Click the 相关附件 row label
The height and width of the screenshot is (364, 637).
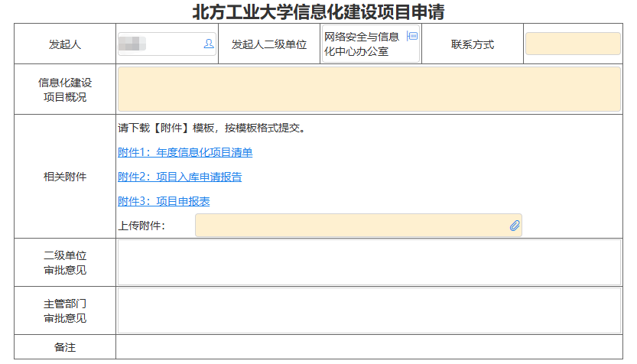tap(65, 177)
